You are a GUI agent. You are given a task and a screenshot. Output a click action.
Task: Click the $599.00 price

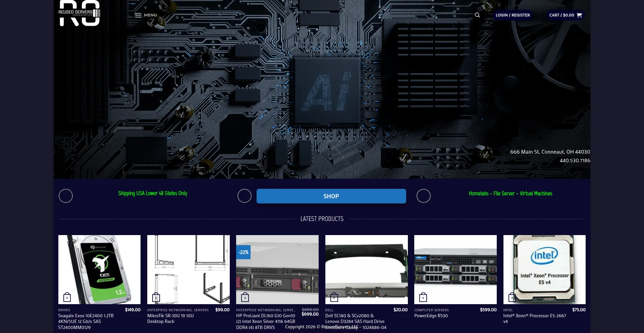tap(488, 310)
